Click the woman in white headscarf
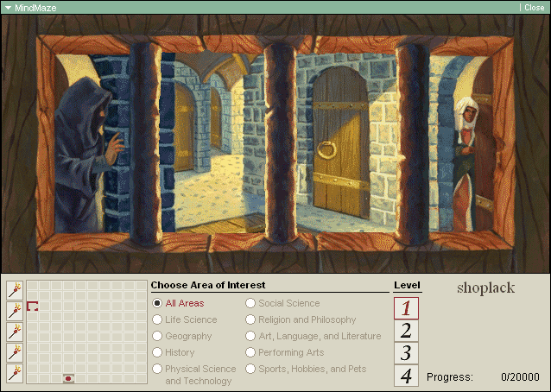This screenshot has width=551, height=392. pos(465,163)
